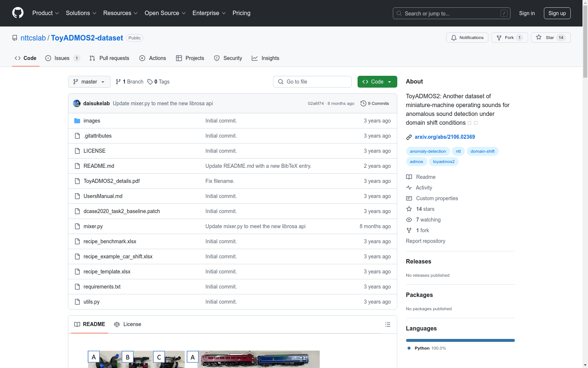Screen dimensions: 588x368
Task: Click the file icon beside LICENSE
Action: click(77, 151)
